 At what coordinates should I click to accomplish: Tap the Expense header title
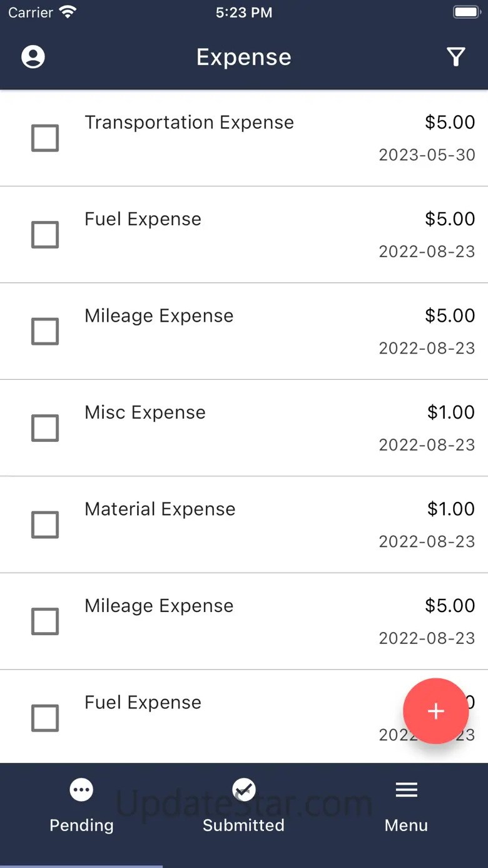point(244,57)
